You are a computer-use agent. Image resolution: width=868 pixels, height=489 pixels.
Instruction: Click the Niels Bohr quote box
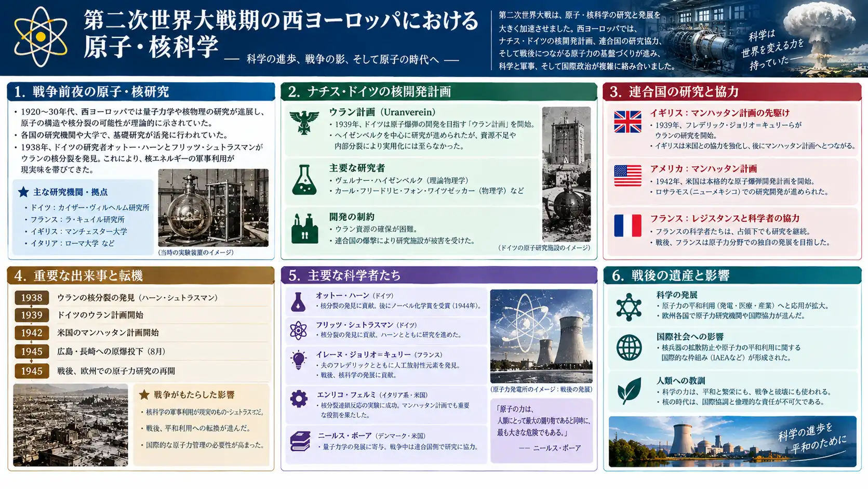pyautogui.click(x=541, y=430)
